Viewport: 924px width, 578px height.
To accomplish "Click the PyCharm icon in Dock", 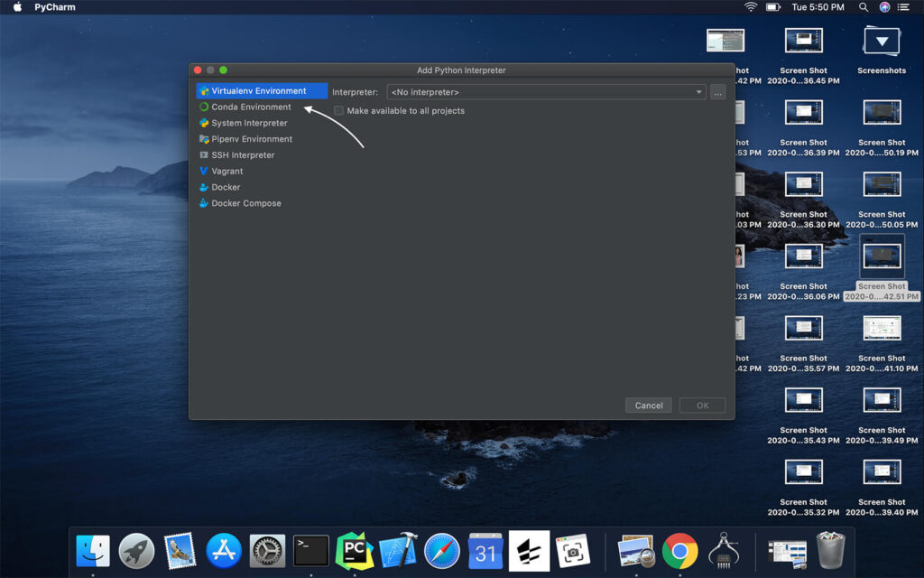I will click(x=354, y=552).
